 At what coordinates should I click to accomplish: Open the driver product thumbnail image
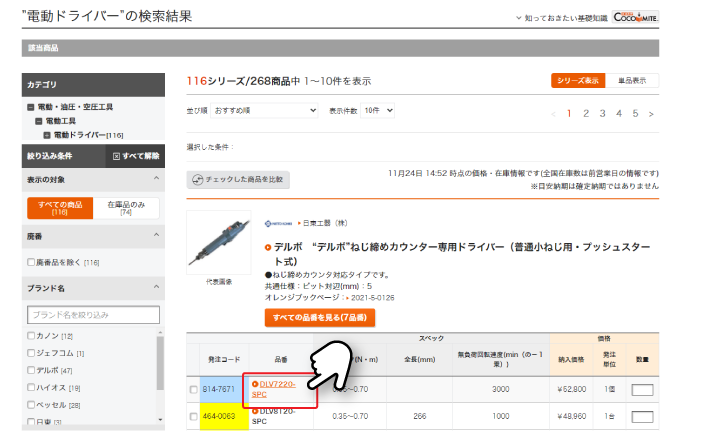219,242
